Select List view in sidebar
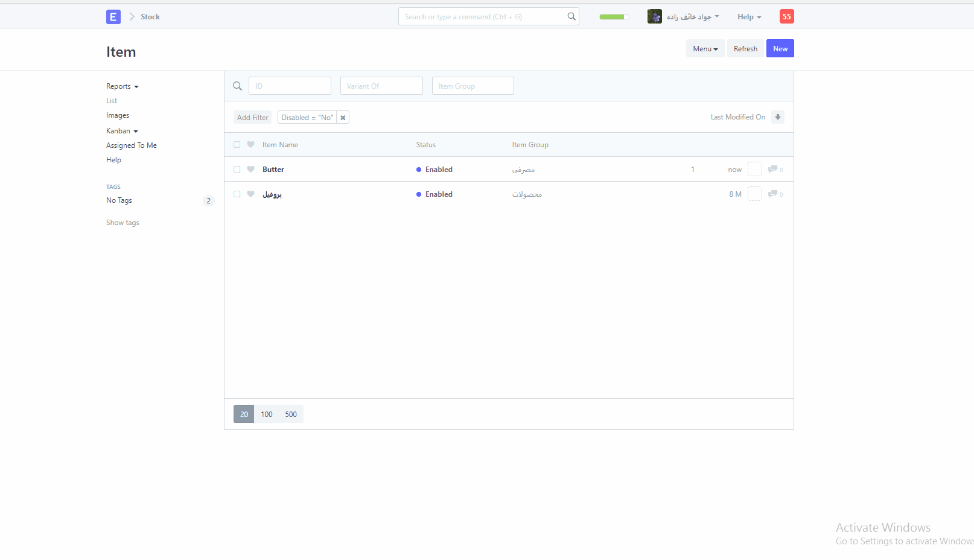Screen dimensions: 974x560 coord(112,101)
